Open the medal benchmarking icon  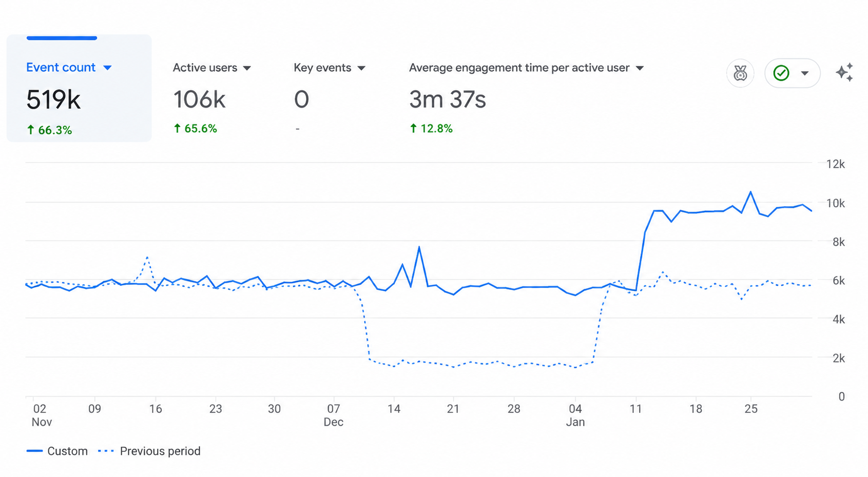[740, 73]
